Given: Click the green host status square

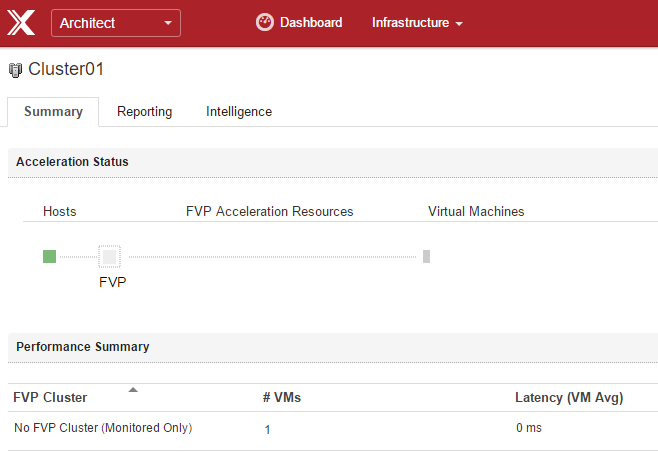Looking at the screenshot, I should [x=50, y=256].
